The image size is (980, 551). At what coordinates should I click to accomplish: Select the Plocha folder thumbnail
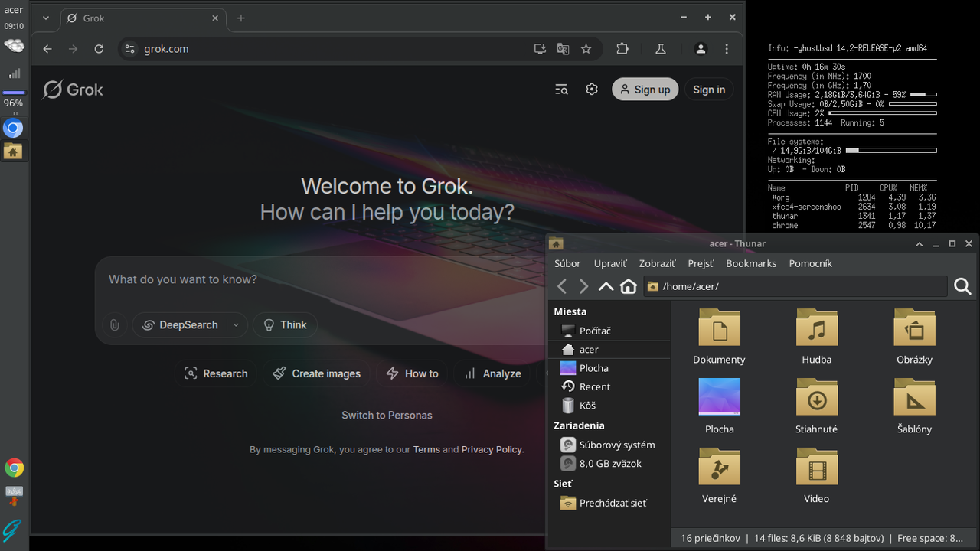(719, 397)
